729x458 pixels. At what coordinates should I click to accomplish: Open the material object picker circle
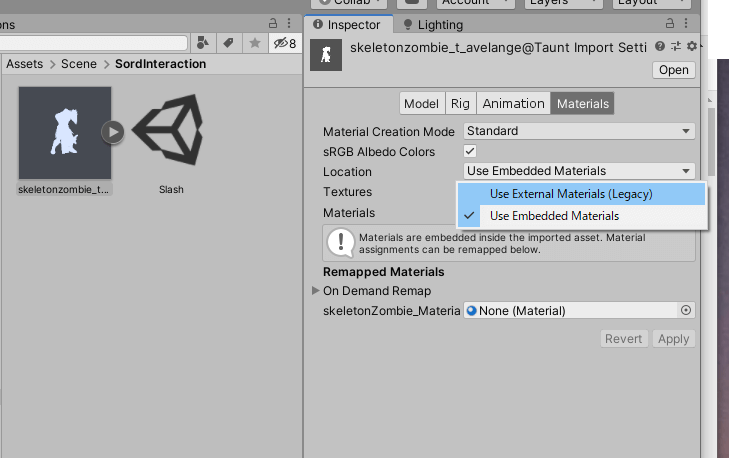pyautogui.click(x=686, y=310)
